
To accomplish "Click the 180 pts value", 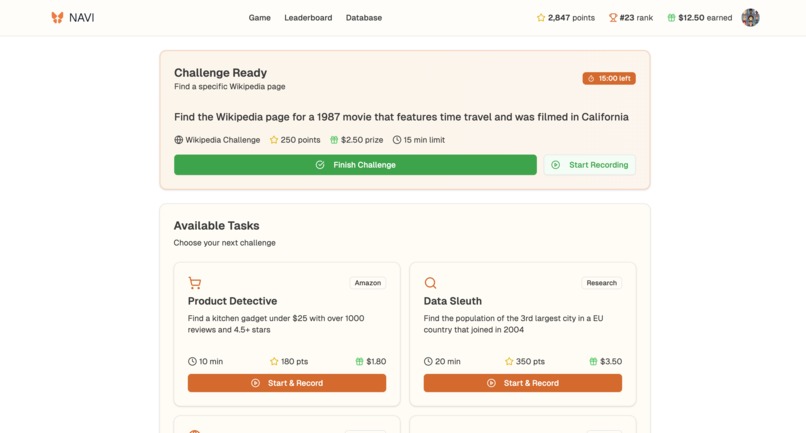I will pos(295,362).
